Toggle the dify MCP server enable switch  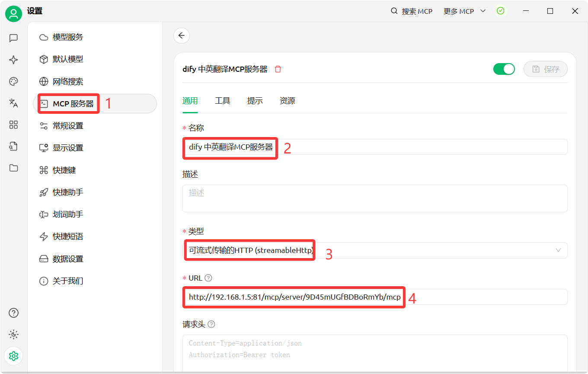(504, 69)
